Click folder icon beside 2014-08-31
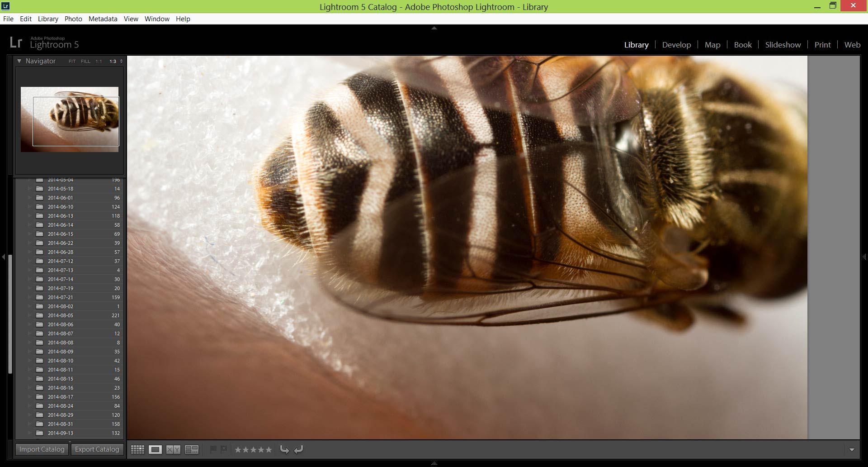The width and height of the screenshot is (868, 467). [x=40, y=424]
